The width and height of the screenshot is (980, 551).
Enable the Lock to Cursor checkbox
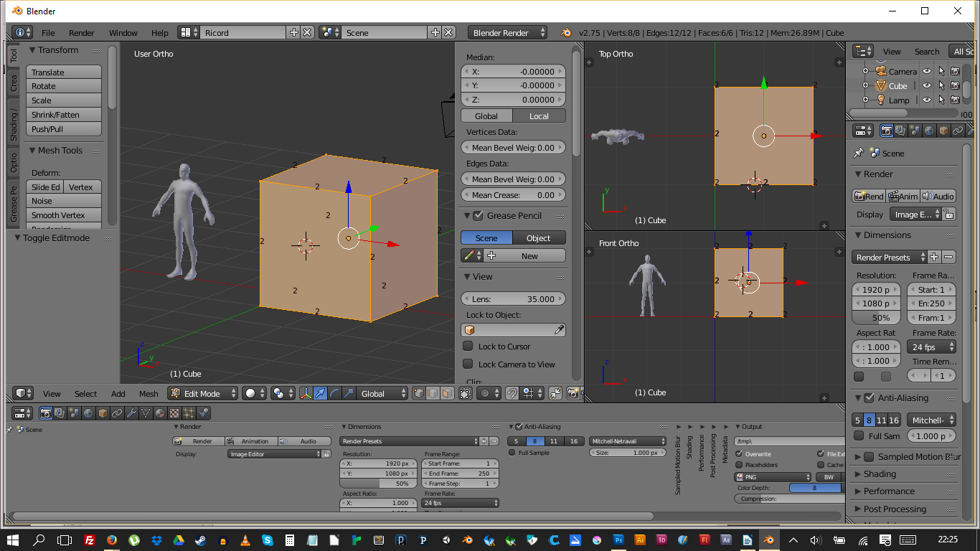468,347
